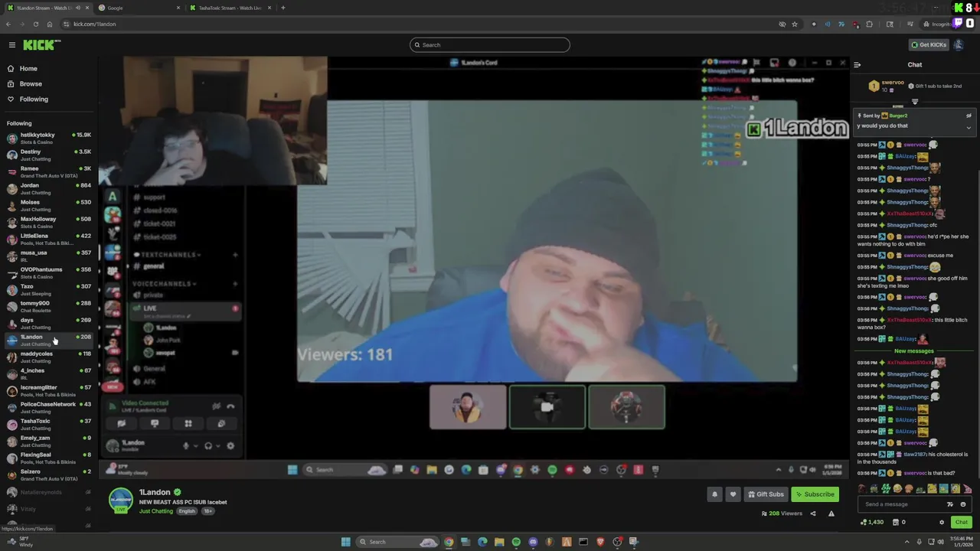Click the 1Landon streamer avatar below video
Screen dimensions: 980x551
point(121,500)
